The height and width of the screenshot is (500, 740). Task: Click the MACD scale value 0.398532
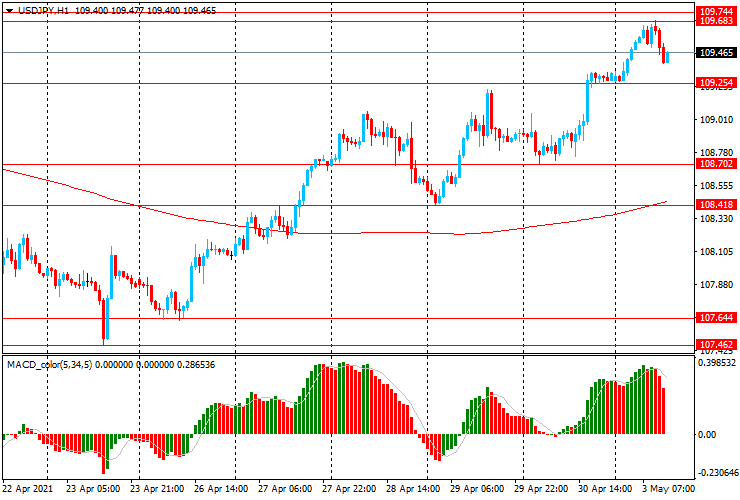(x=717, y=363)
